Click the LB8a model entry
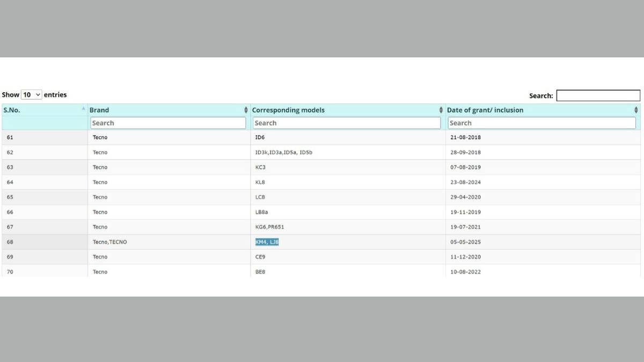 [x=262, y=212]
